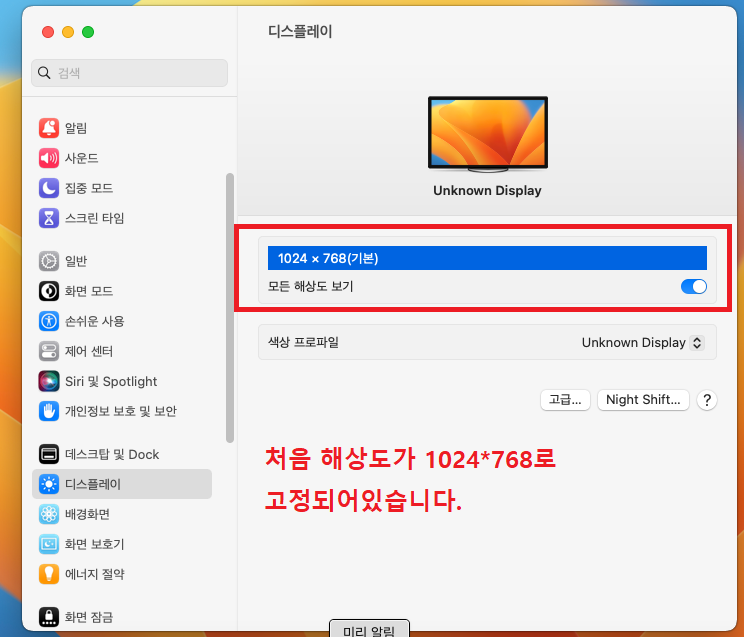Click the 디스플레이 sidebar label text
Image resolution: width=744 pixels, height=637 pixels.
point(93,484)
